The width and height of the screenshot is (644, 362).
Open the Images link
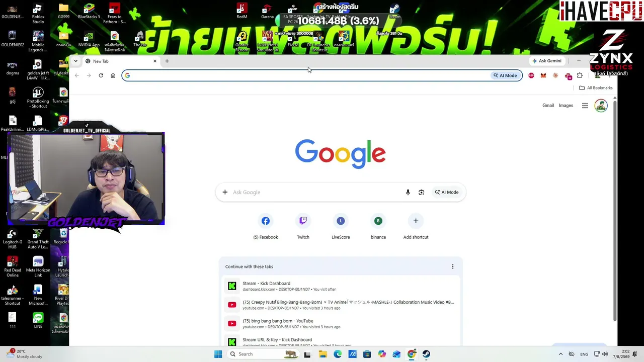[x=566, y=106]
